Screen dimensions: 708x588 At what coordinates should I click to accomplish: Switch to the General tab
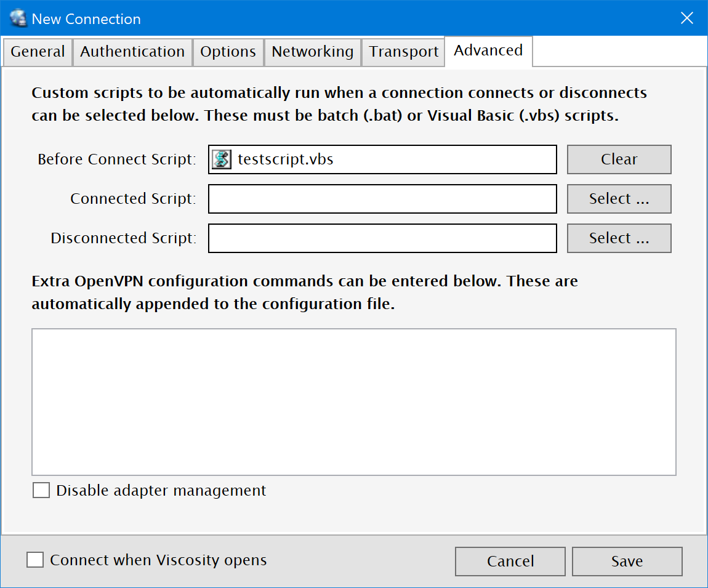point(38,52)
